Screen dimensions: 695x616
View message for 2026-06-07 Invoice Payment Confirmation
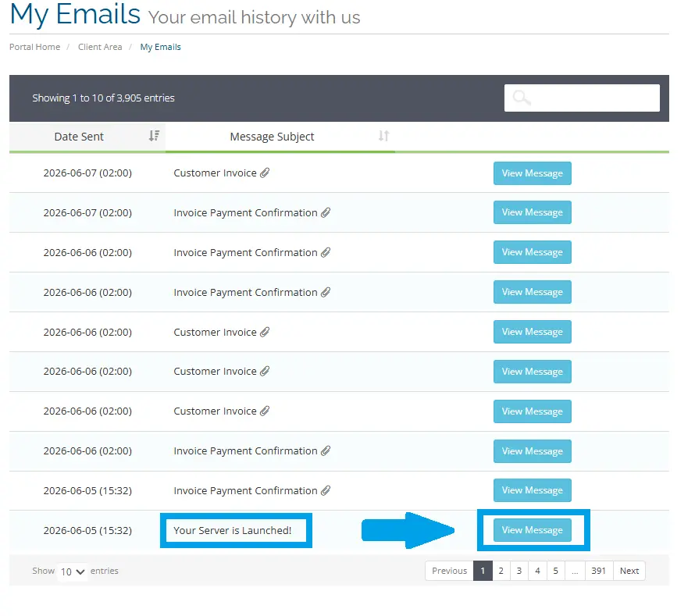533,212
